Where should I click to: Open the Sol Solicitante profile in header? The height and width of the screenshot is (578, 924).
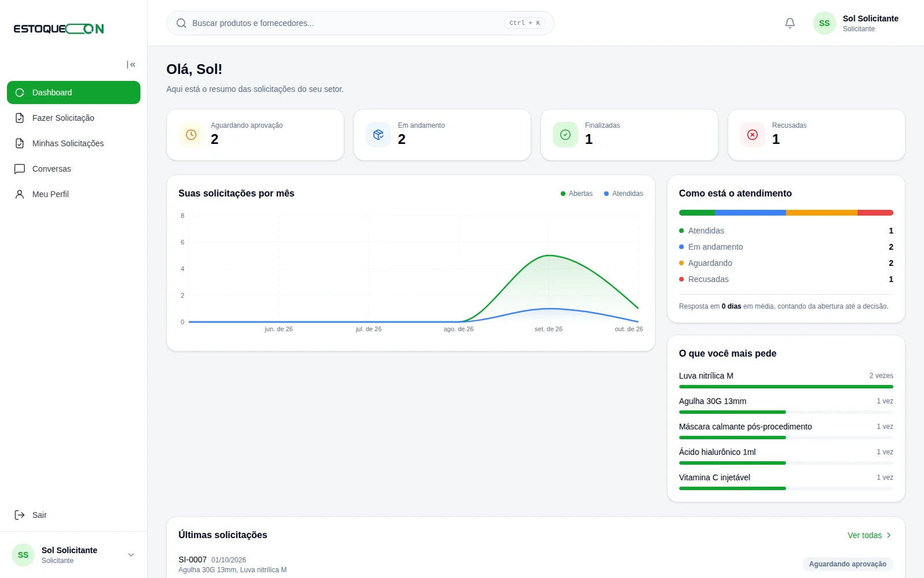coord(856,23)
